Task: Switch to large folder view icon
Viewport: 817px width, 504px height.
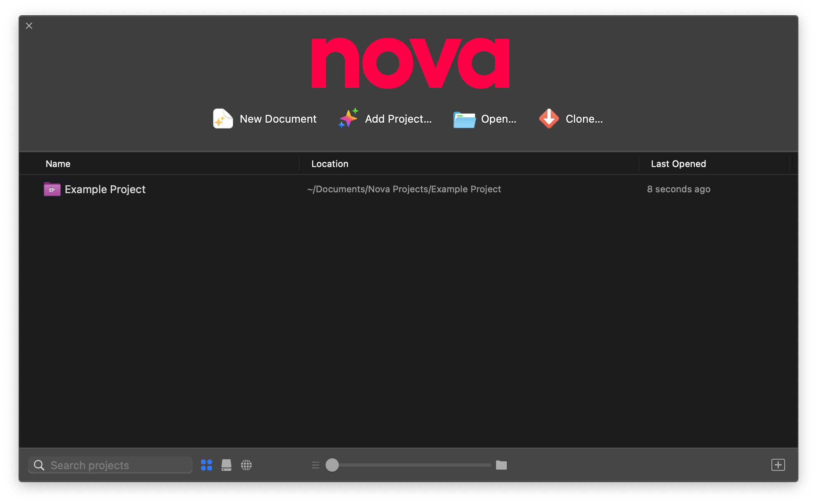Action: tap(501, 465)
